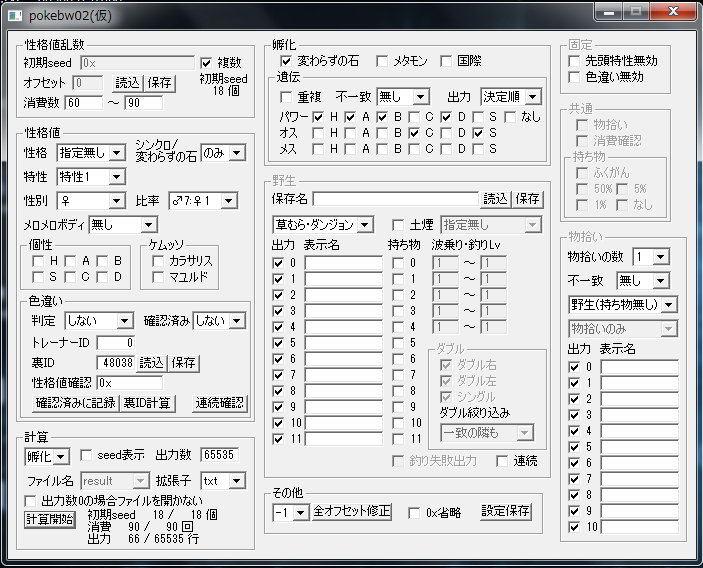This screenshot has height=568, width=703.
Task: Toggle the 変わらずの石 checkbox
Action: 286,61
